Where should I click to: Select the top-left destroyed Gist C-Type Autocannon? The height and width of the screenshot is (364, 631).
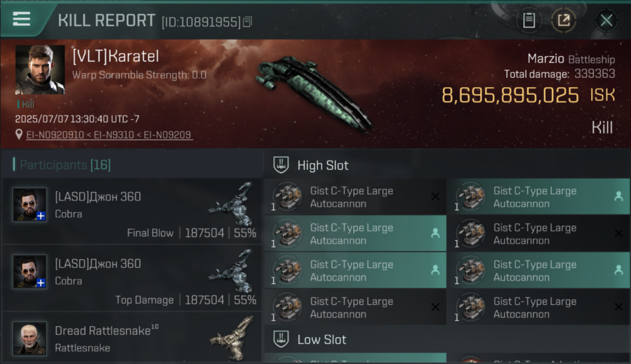pos(355,197)
